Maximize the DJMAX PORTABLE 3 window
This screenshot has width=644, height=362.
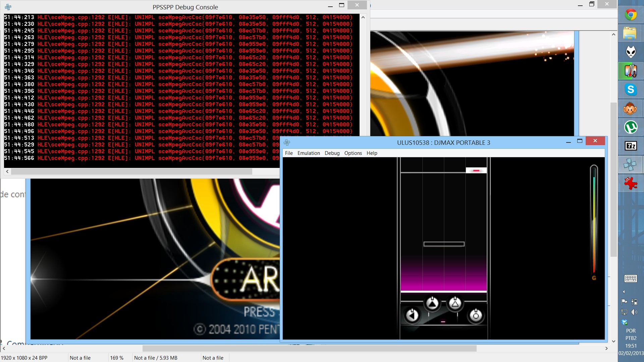(580, 141)
